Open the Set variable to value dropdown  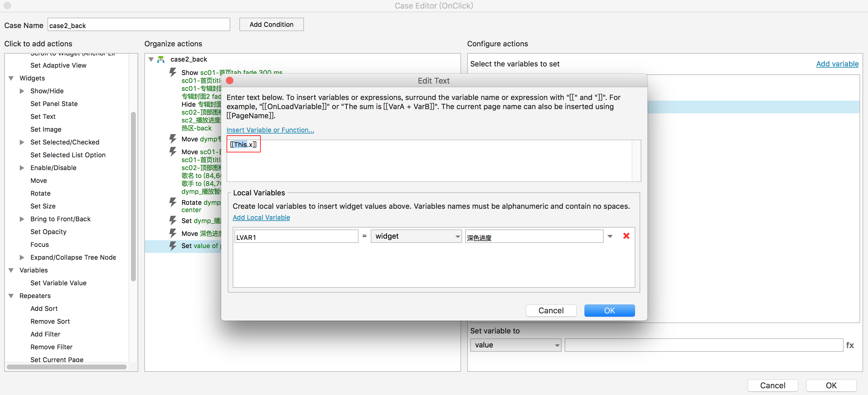(516, 345)
